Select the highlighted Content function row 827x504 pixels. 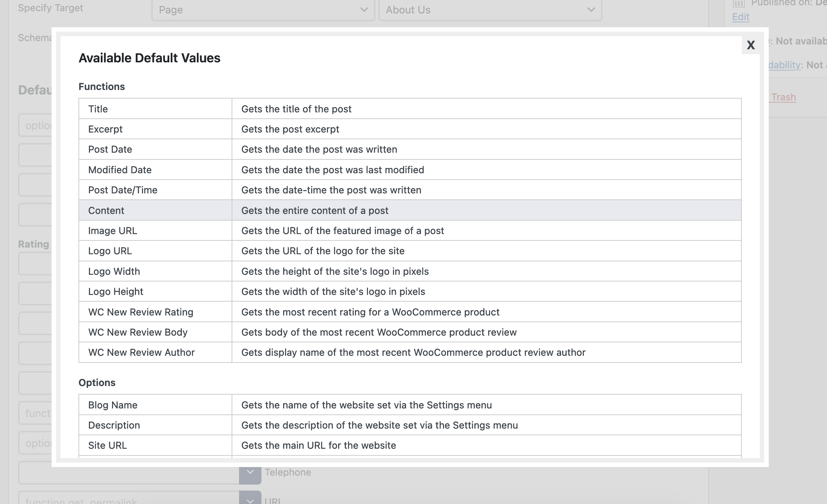410,210
